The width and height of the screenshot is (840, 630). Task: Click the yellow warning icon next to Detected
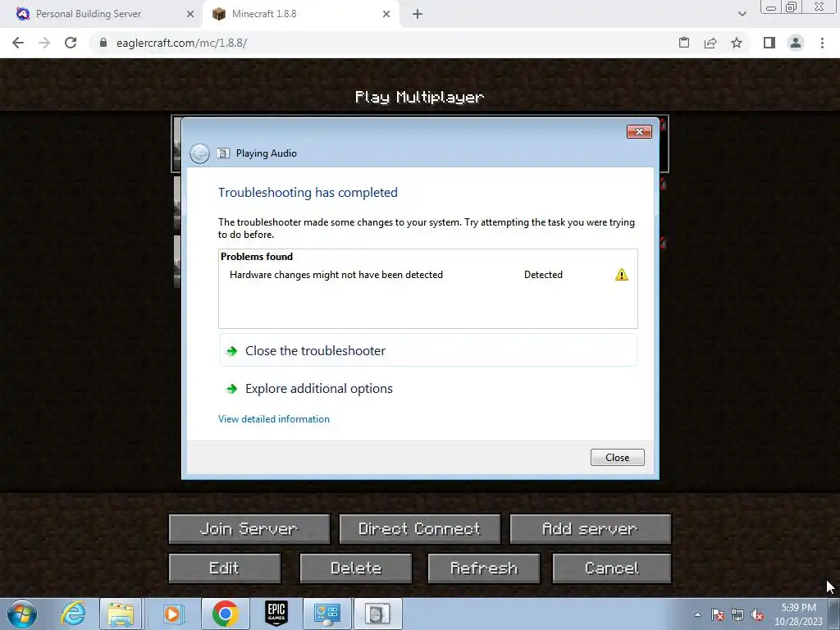coord(622,275)
